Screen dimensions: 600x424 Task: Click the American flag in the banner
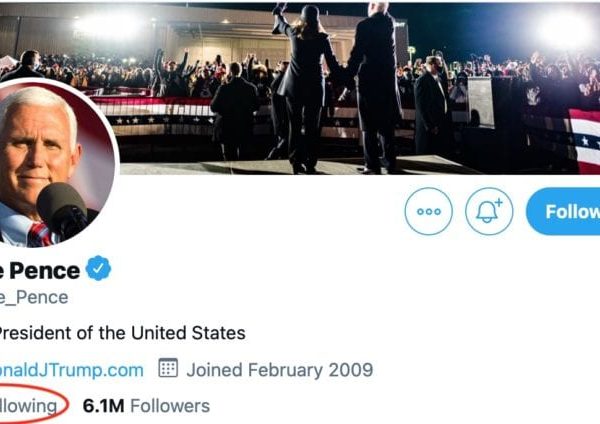582,135
